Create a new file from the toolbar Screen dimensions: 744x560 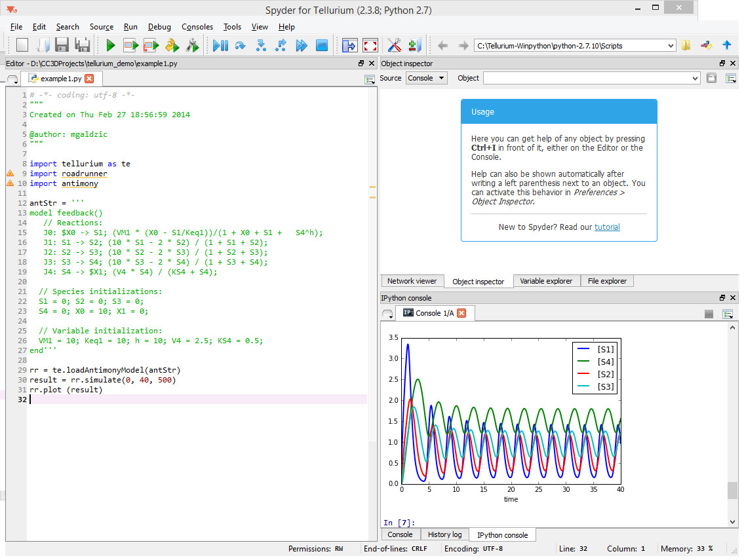(22, 46)
